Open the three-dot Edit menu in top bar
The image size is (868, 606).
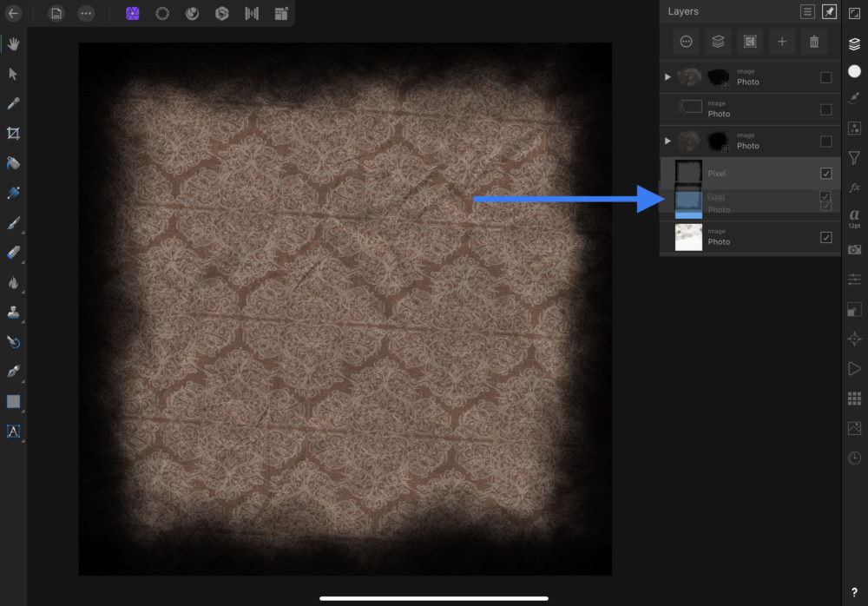point(86,13)
